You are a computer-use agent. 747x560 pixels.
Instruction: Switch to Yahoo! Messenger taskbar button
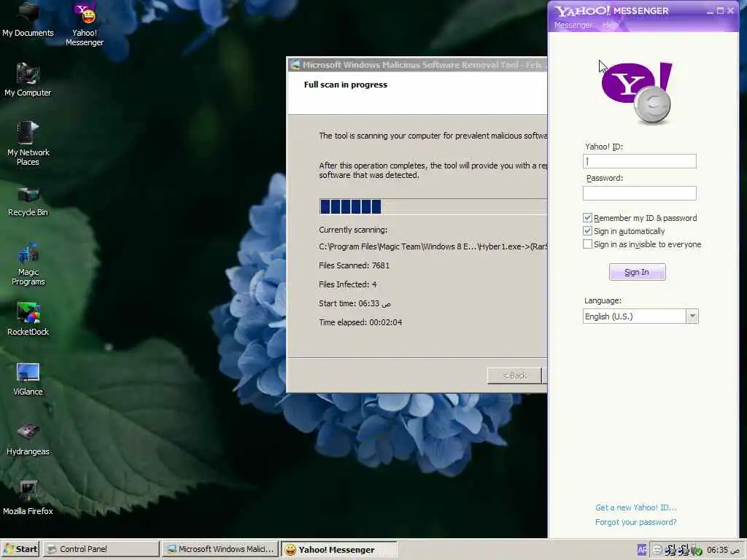[x=338, y=550]
